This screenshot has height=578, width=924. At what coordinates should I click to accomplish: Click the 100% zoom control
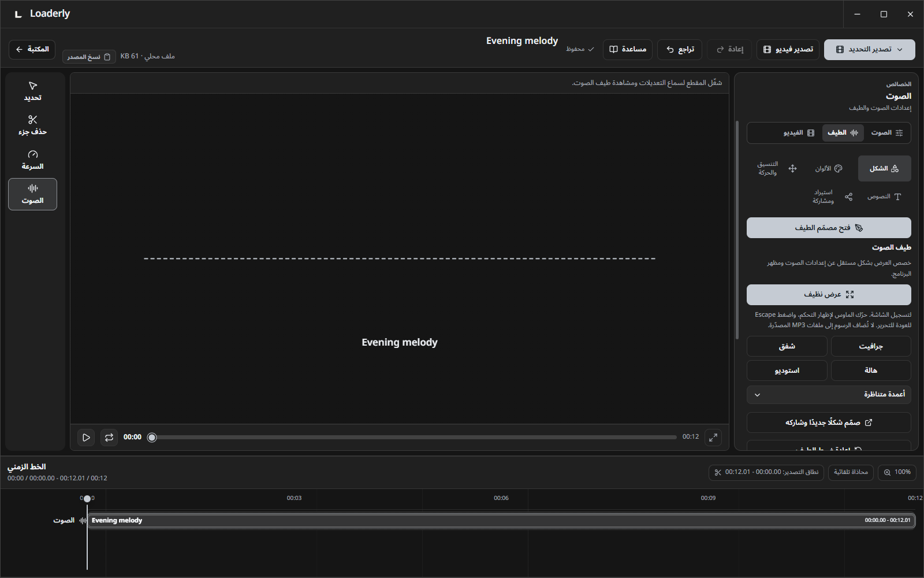897,472
